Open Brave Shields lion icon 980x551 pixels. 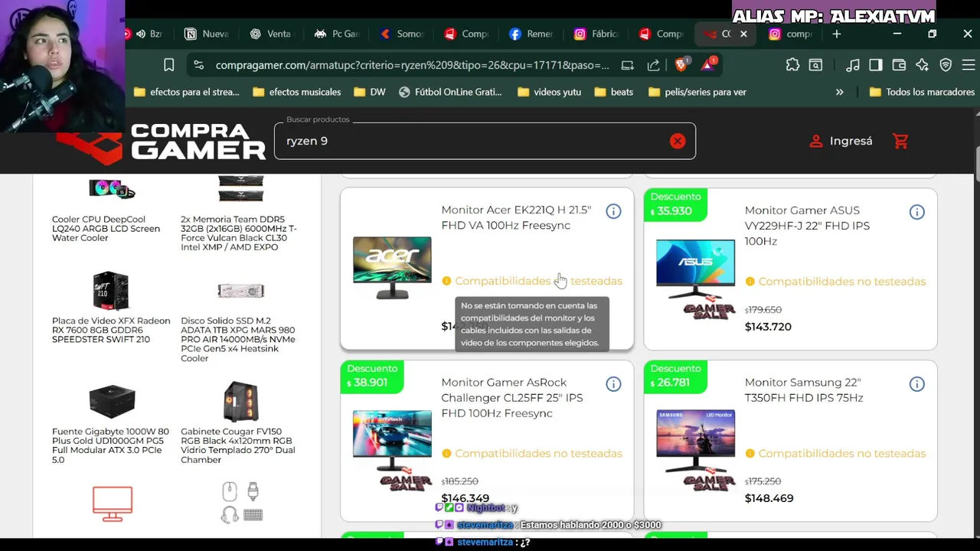[x=681, y=65]
